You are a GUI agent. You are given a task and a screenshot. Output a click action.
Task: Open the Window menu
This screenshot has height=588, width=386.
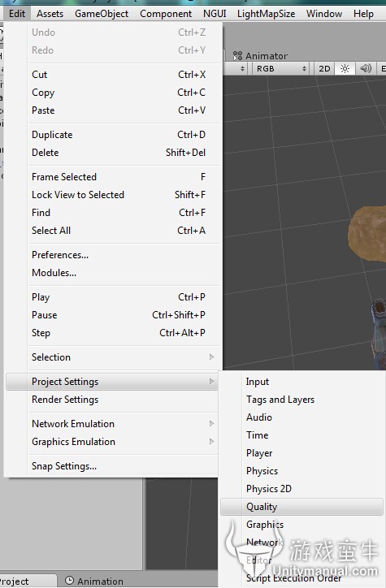[324, 14]
